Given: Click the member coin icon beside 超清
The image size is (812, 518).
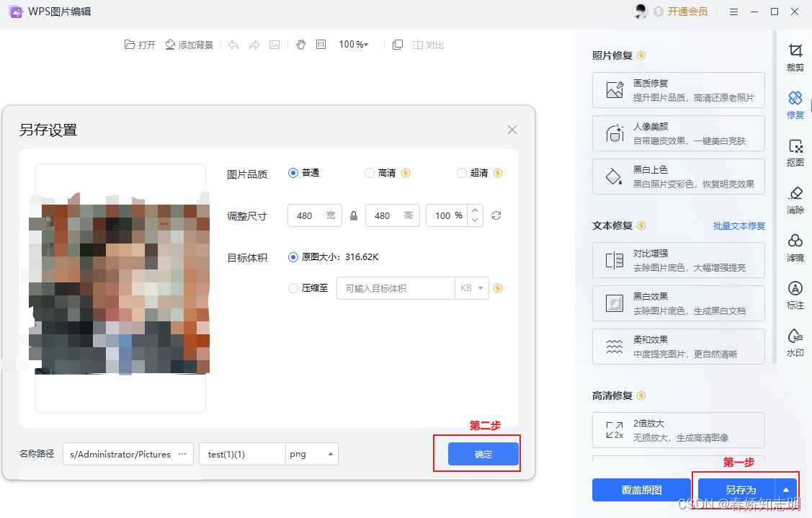Looking at the screenshot, I should [x=498, y=173].
